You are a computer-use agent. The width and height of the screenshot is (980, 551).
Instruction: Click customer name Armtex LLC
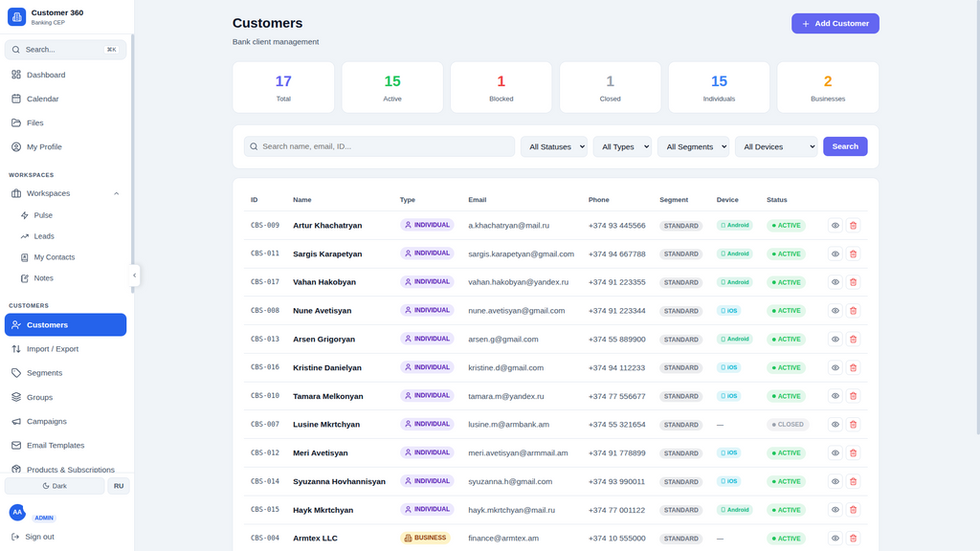pyautogui.click(x=315, y=538)
